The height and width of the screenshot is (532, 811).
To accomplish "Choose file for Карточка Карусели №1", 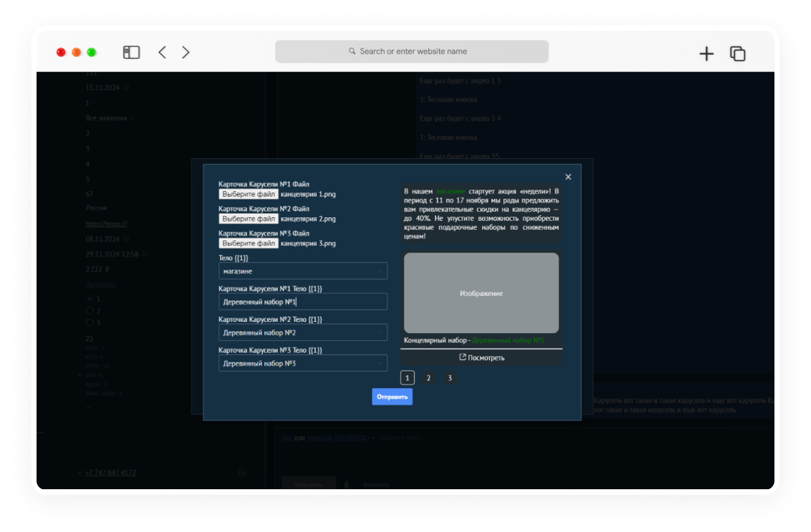I will click(249, 194).
